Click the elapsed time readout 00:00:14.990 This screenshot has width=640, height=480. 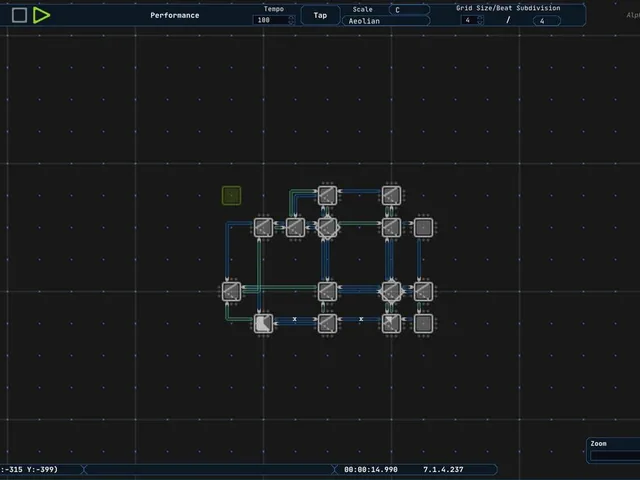[371, 469]
